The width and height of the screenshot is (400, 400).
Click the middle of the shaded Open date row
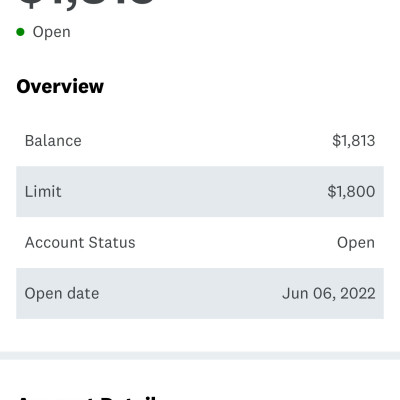(200, 294)
